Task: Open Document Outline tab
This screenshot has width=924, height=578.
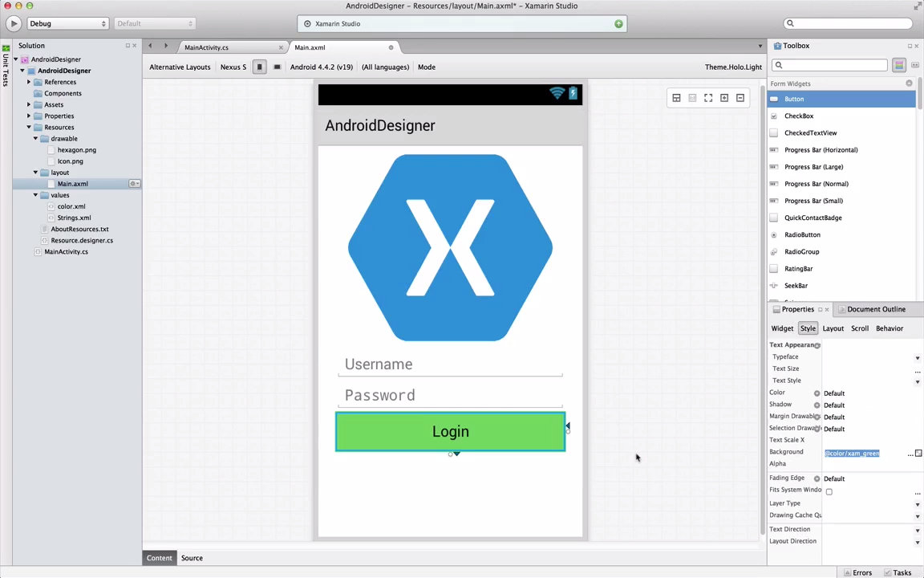Action: (x=876, y=309)
